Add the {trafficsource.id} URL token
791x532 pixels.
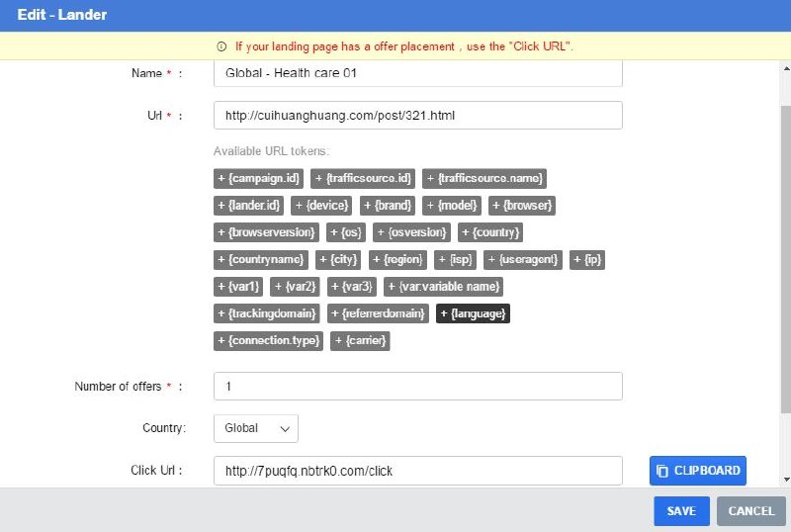362,179
